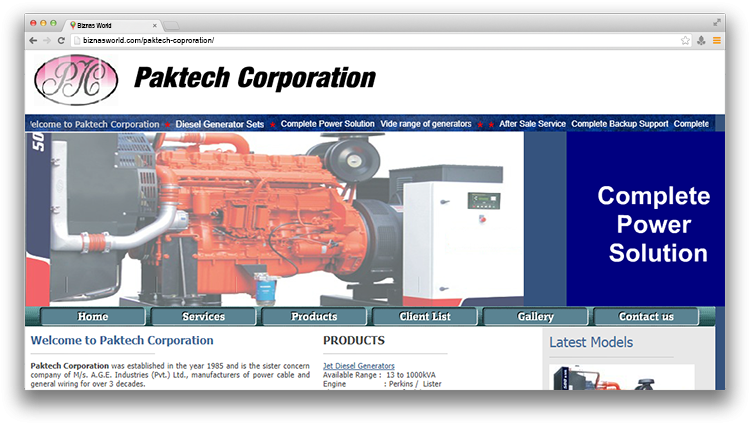Open the Services navigation item
Viewport: 750px width, 425px height.
[203, 317]
